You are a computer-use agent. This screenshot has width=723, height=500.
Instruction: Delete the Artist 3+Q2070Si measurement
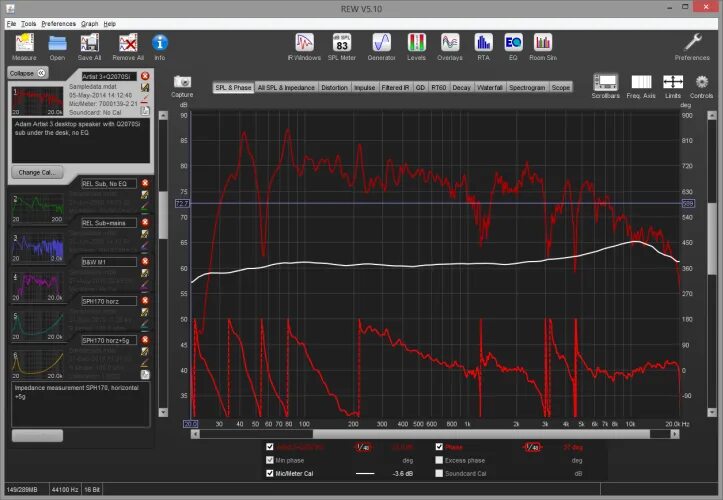(145, 76)
